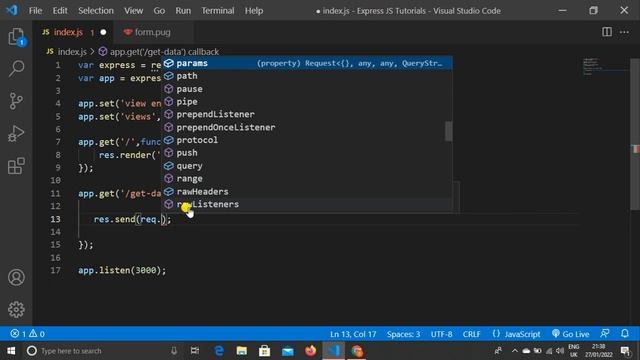Select the pipe suggestion
The width and height of the screenshot is (640, 360).
click(x=307, y=102)
